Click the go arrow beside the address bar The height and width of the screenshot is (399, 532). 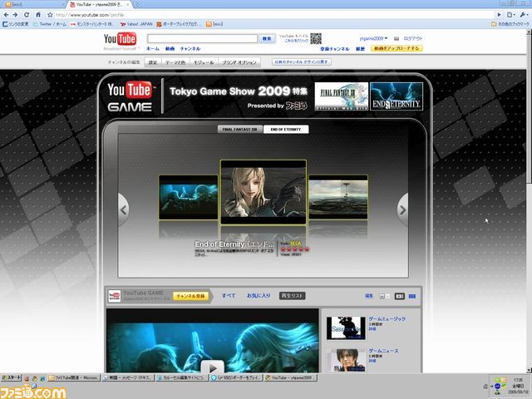click(x=499, y=15)
